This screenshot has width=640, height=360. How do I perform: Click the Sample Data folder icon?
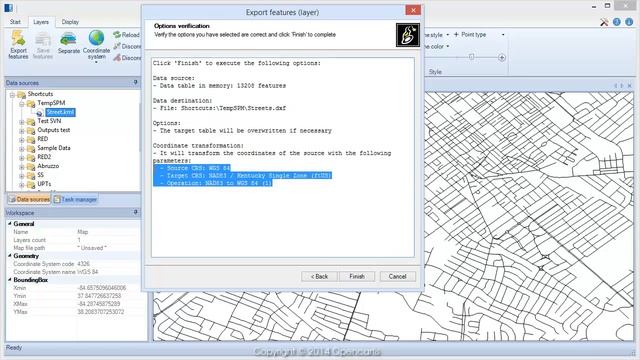(31, 149)
